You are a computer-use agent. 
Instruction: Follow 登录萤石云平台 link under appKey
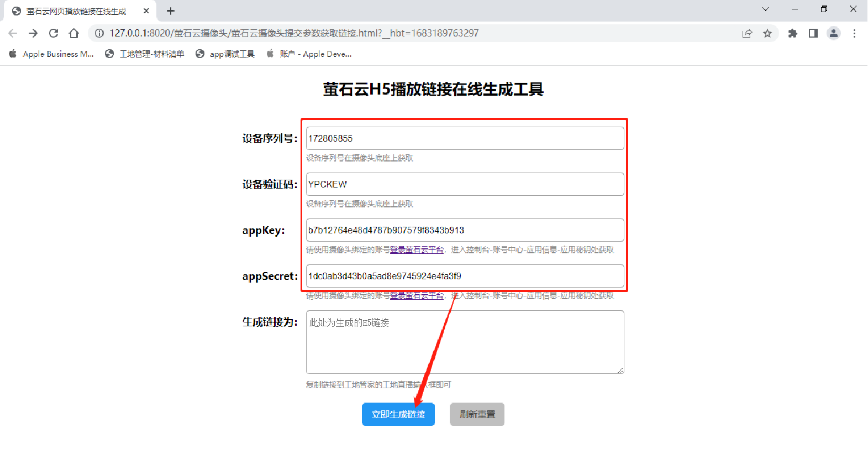tap(417, 250)
